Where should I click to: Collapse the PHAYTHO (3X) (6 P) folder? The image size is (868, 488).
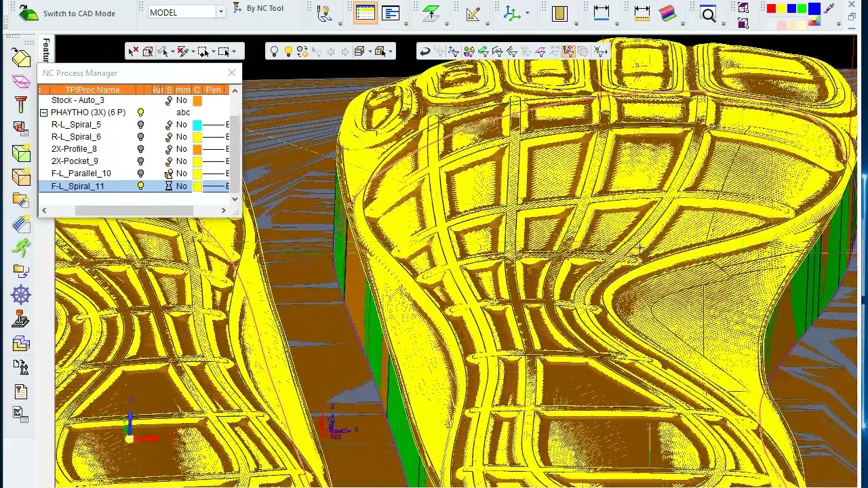[x=44, y=113]
